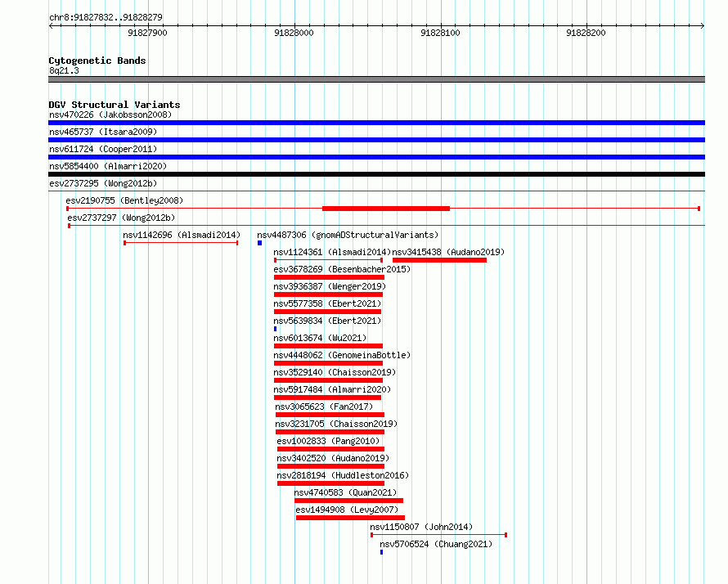Screen dimensions: 728x584
Task: Open the nsv5706524 (Chuang2021) label
Action: tap(436, 544)
